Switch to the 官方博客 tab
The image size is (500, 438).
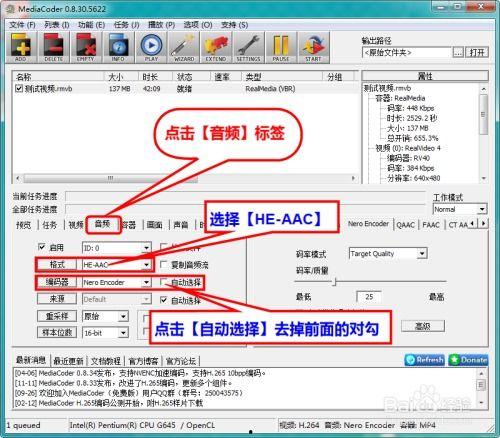click(x=143, y=361)
